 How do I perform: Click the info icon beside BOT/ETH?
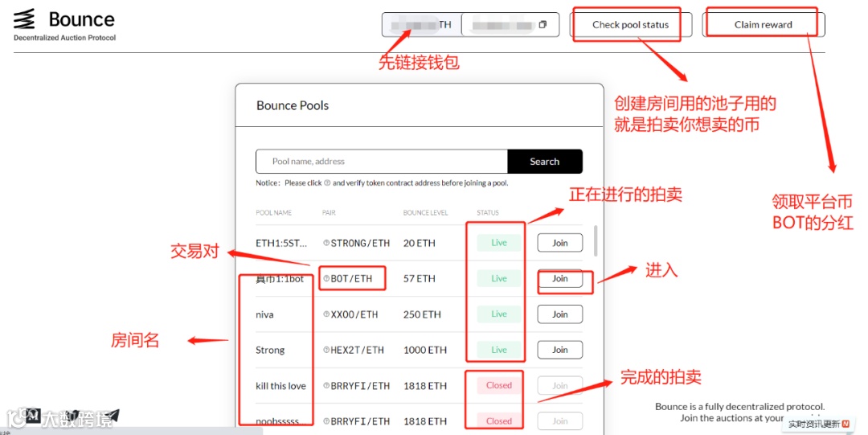(326, 278)
